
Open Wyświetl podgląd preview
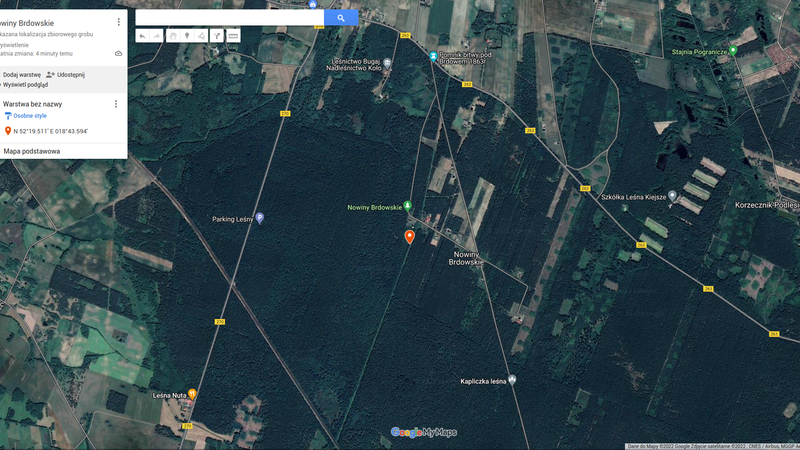click(x=25, y=85)
